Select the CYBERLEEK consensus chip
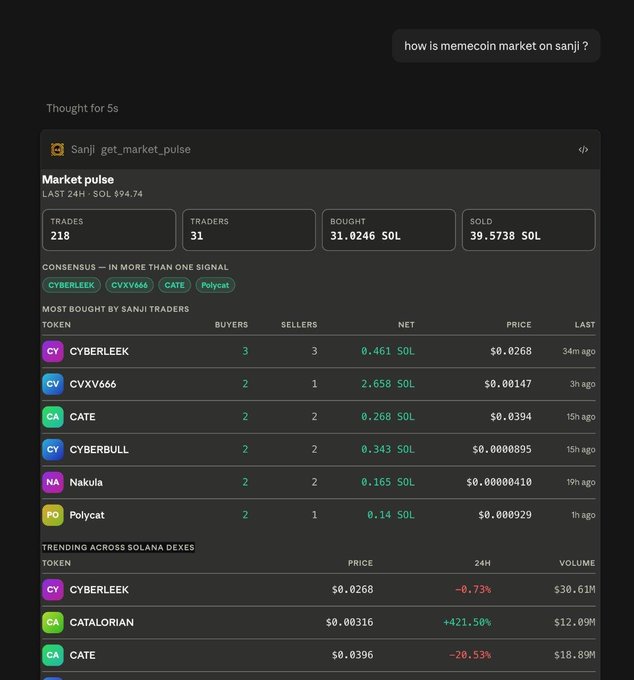This screenshot has width=634, height=680. 72,285
